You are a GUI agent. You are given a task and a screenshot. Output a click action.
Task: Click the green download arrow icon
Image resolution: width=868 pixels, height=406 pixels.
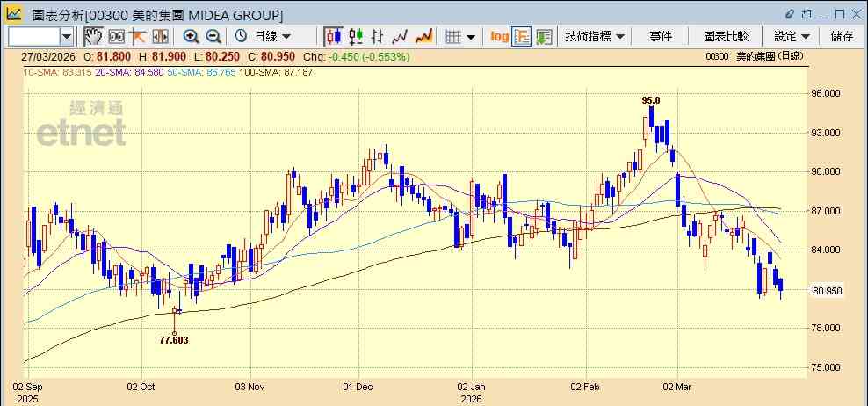544,37
